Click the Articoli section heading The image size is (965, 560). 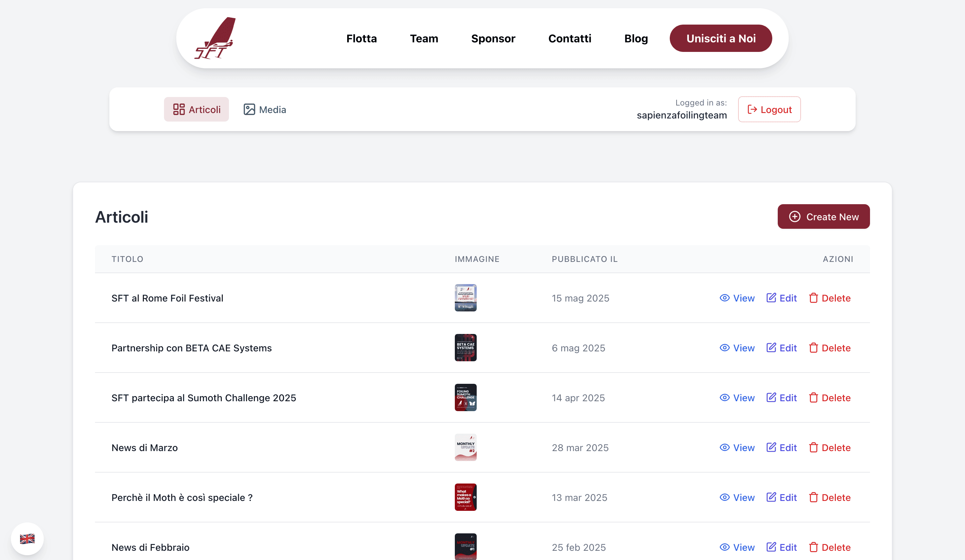(x=121, y=216)
